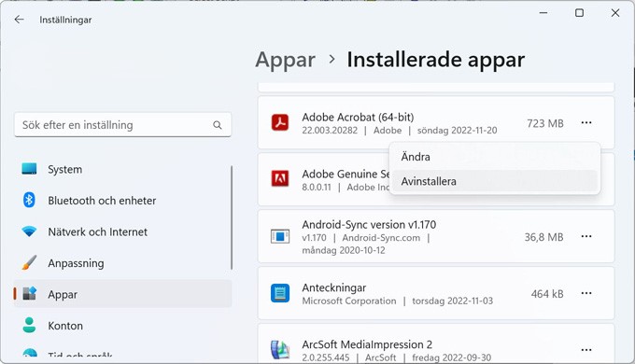This screenshot has width=635, height=364.
Task: Close the Inställningar window
Action: (x=615, y=13)
